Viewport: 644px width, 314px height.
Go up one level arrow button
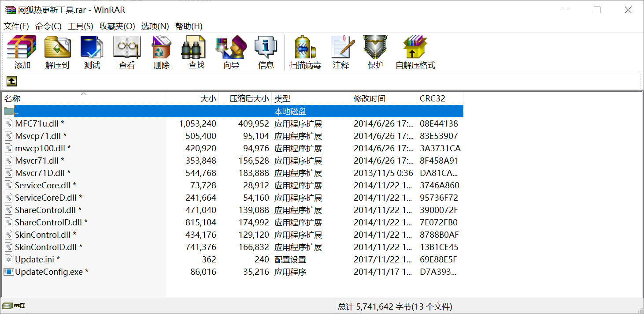click(x=11, y=81)
